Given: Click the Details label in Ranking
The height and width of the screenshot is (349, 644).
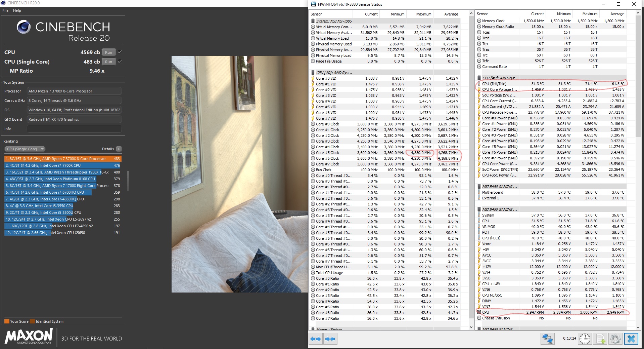Looking at the screenshot, I should point(108,149).
